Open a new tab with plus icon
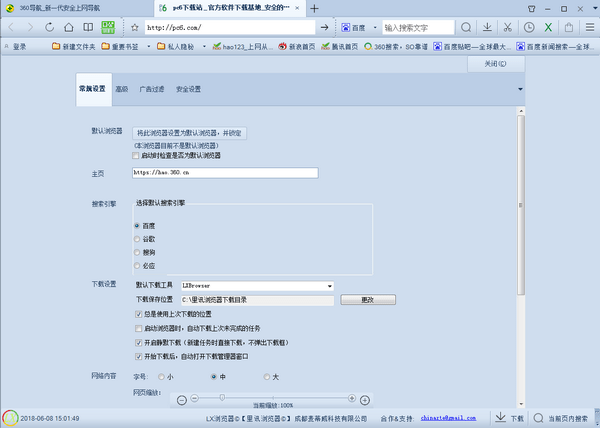 point(314,8)
